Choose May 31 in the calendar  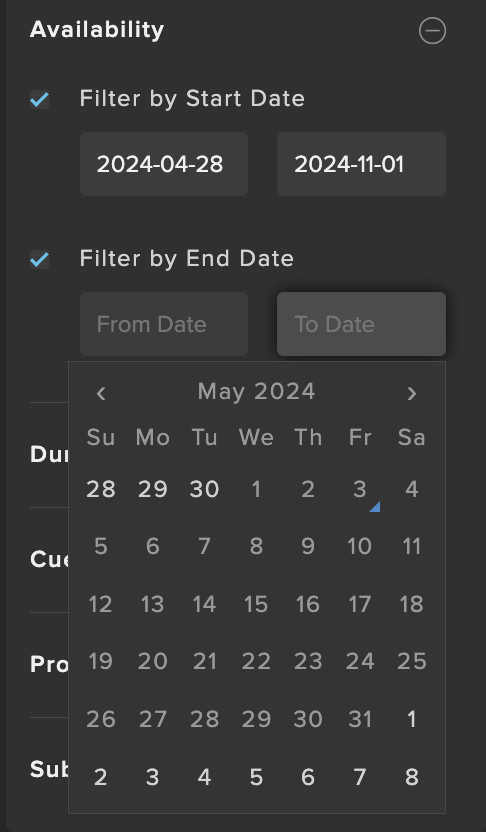click(x=360, y=719)
